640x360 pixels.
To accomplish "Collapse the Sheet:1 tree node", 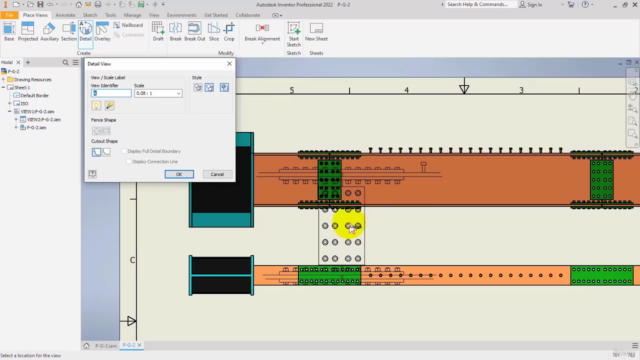I will pyautogui.click(x=3, y=87).
